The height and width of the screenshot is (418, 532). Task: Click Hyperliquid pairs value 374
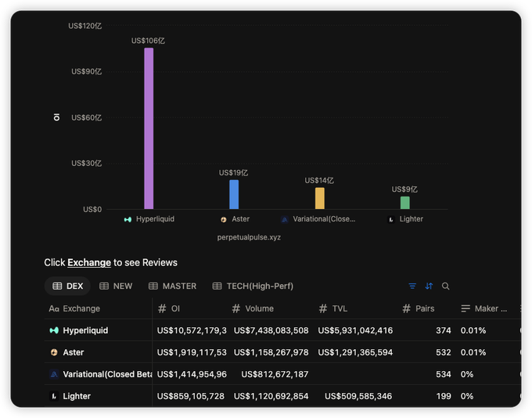click(444, 330)
